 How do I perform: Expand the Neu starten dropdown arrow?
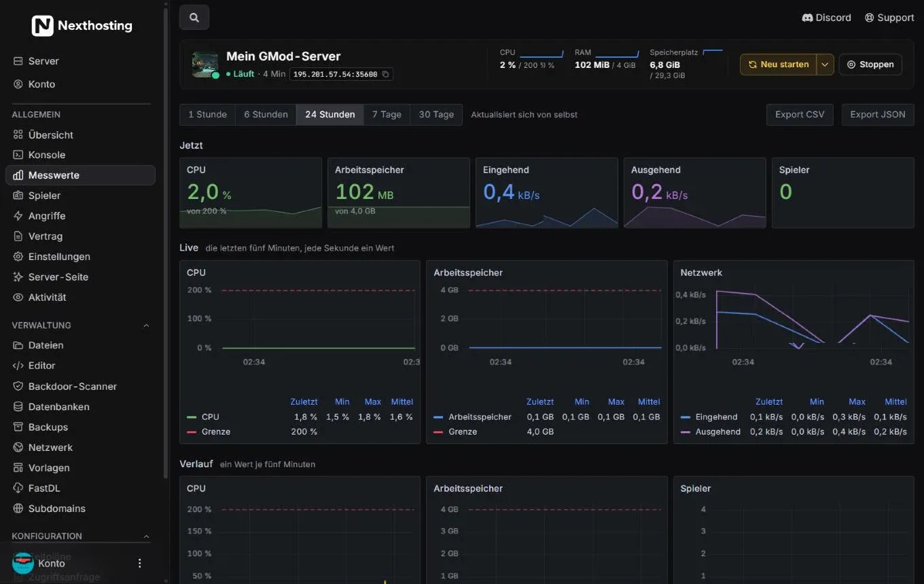pyautogui.click(x=825, y=65)
